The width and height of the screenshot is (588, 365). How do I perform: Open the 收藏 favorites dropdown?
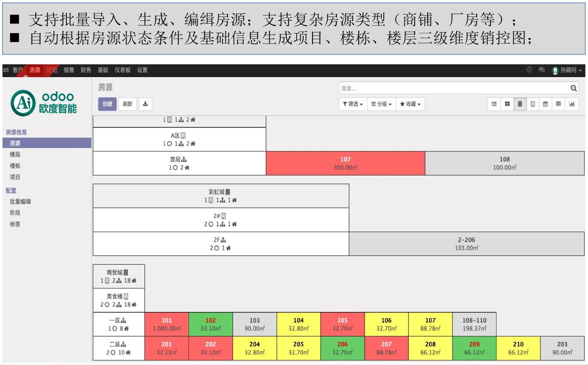pos(410,104)
